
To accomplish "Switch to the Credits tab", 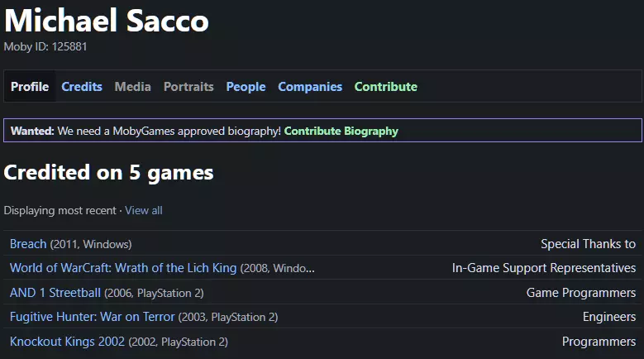I will (x=82, y=87).
